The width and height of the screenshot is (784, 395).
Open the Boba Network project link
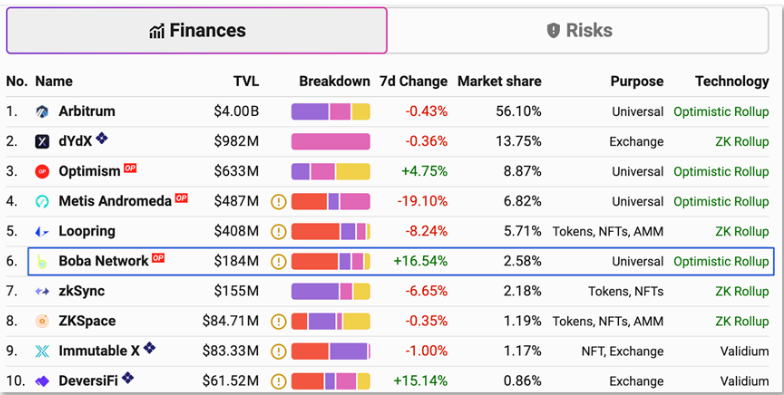[104, 261]
